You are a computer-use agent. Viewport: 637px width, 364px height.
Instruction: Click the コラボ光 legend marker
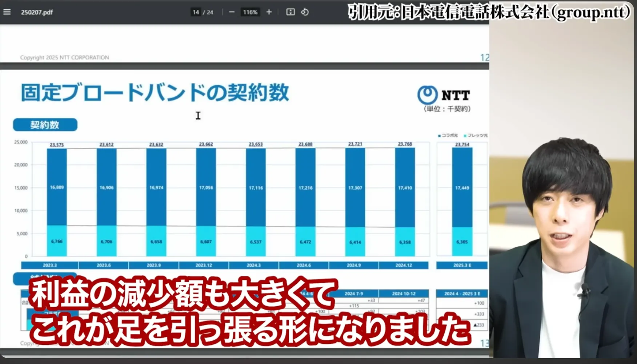point(439,136)
